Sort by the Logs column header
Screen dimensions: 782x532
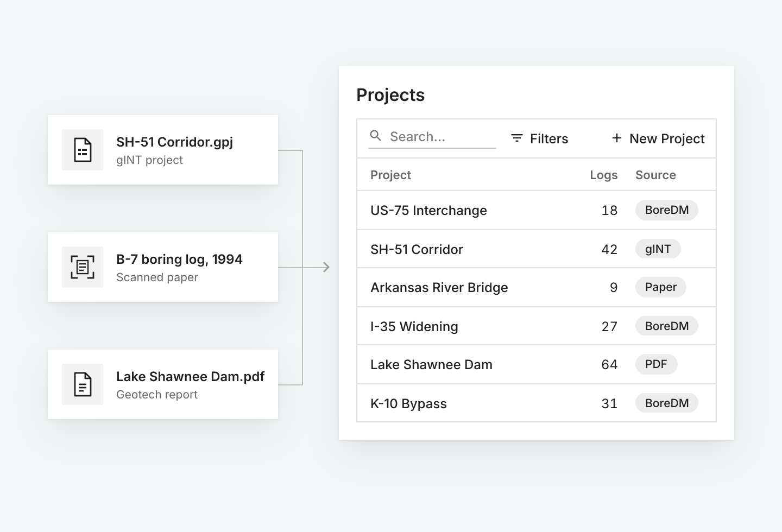tap(604, 175)
